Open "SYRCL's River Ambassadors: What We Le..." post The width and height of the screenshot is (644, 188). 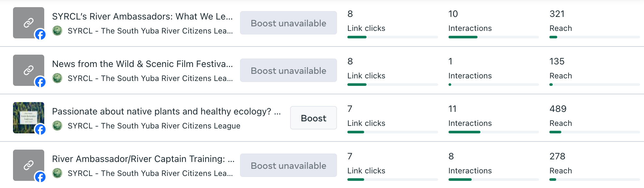tap(142, 17)
